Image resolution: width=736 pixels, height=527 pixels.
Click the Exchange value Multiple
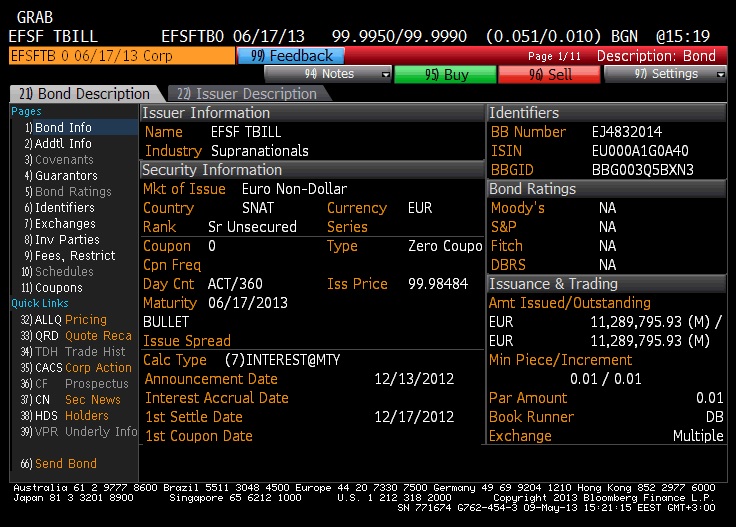[698, 435]
